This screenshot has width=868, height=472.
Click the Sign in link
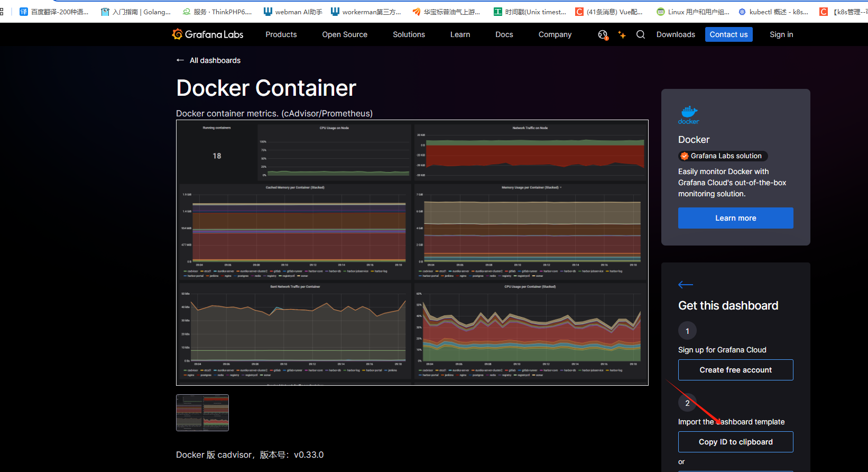tap(781, 34)
